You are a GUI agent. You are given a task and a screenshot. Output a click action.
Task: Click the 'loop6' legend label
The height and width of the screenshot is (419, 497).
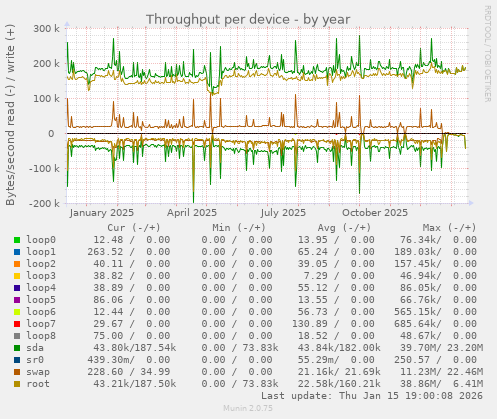(41, 312)
